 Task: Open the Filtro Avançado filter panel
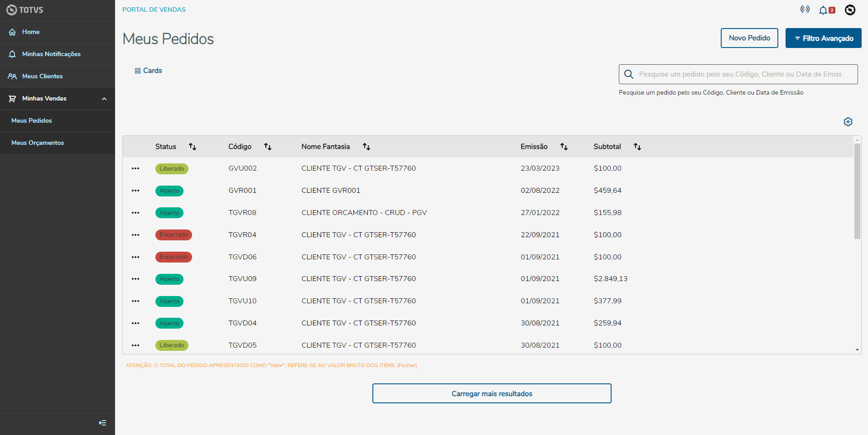tap(823, 38)
